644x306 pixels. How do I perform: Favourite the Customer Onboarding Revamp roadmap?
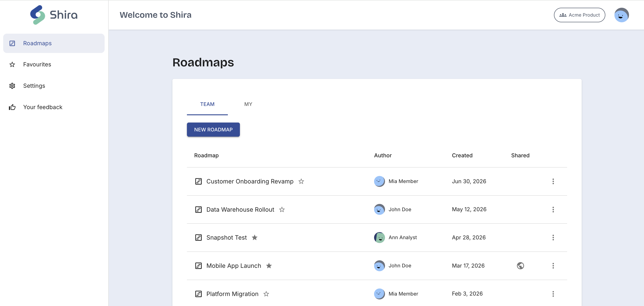301,181
